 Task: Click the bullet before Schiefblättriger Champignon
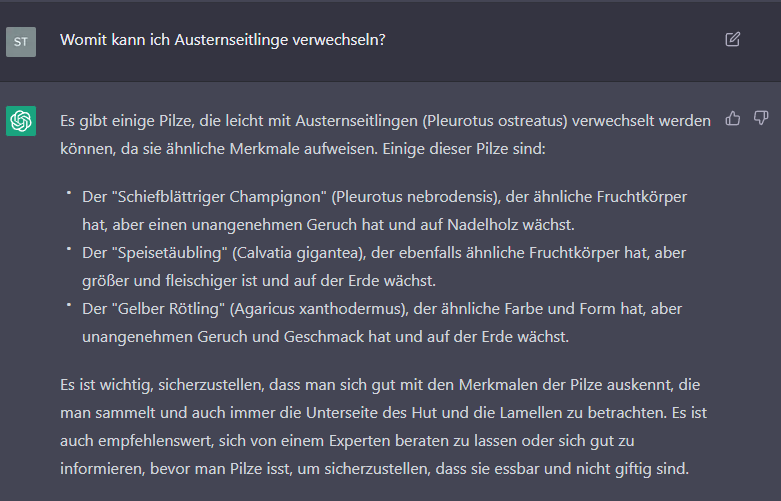tap(69, 193)
